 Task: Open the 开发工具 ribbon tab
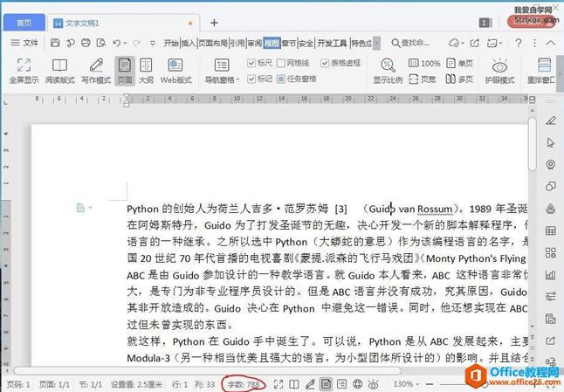pos(332,43)
